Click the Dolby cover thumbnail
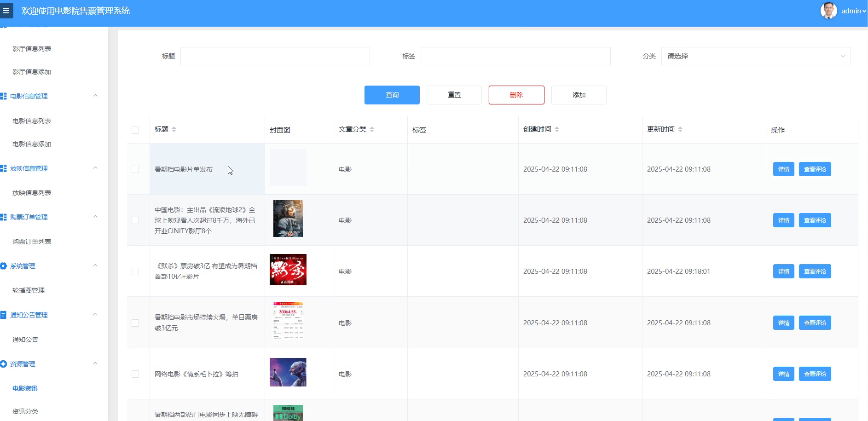Image resolution: width=868 pixels, height=421 pixels. coord(288,413)
